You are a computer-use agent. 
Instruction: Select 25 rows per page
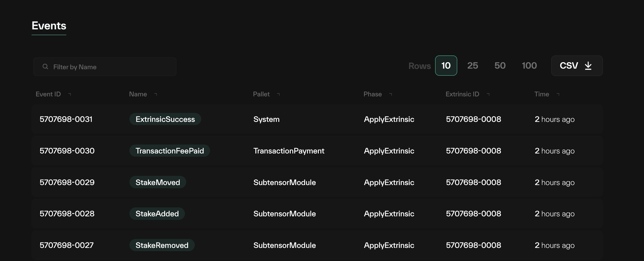pyautogui.click(x=472, y=66)
